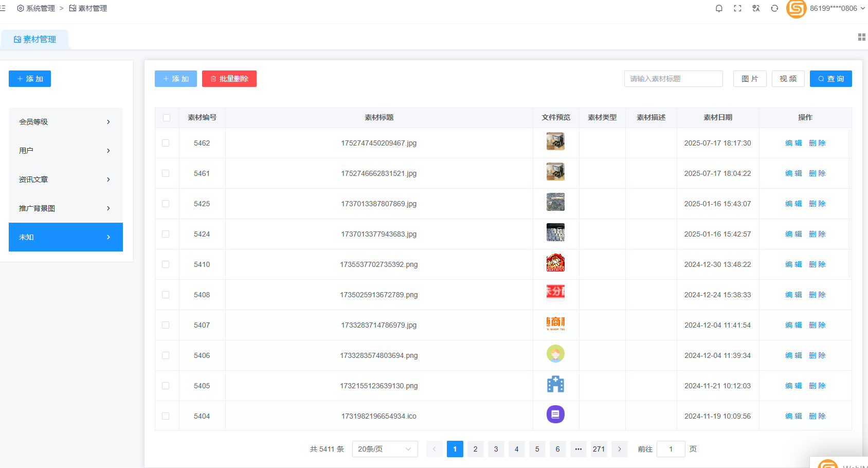This screenshot has height=468, width=868.
Task: Select checkbox for material 5462
Action: pos(166,143)
